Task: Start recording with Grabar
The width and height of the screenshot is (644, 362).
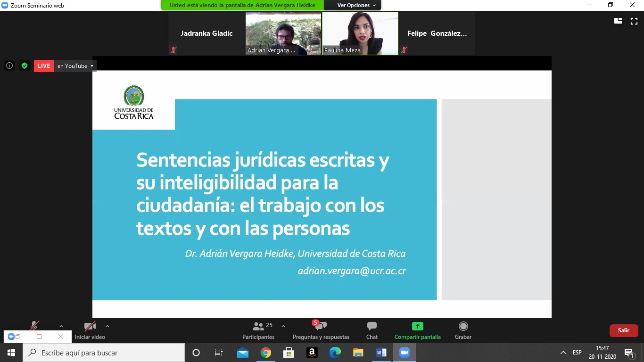Action: tap(463, 330)
